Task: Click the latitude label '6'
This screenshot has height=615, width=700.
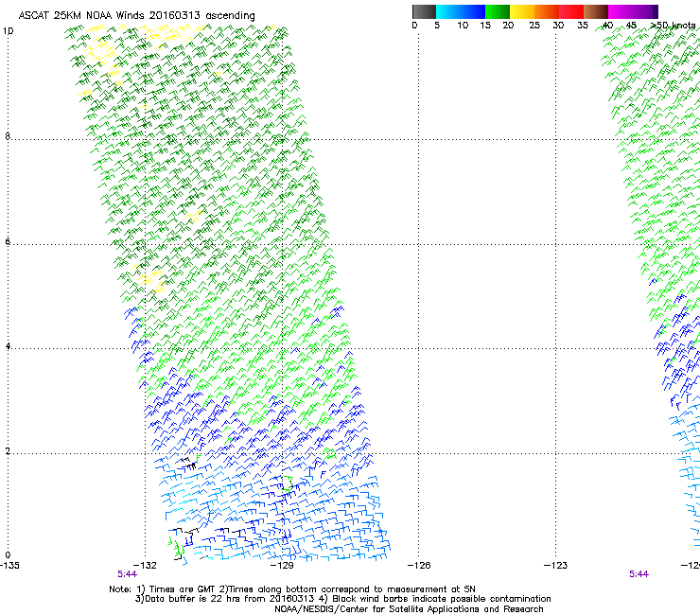Action: pos(8,241)
